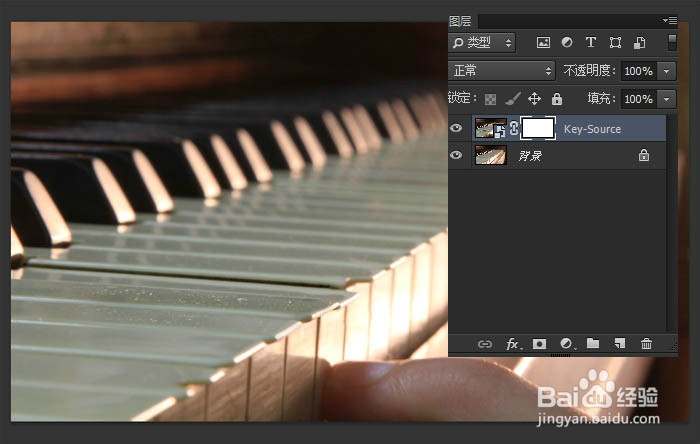This screenshot has height=444, width=700.
Task: Click the piano image canvas
Action: pos(229,222)
